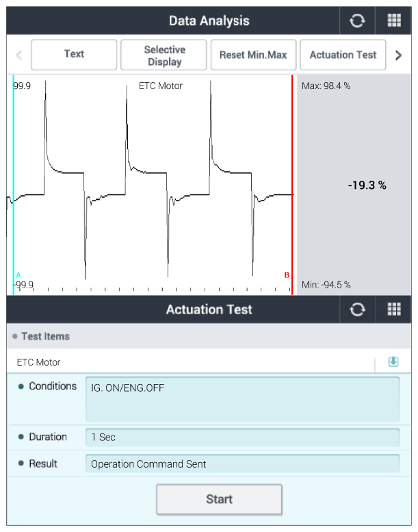Click the Conditions field showing IG. ON/ENG.OFF
The width and height of the screenshot is (418, 532).
[242, 399]
